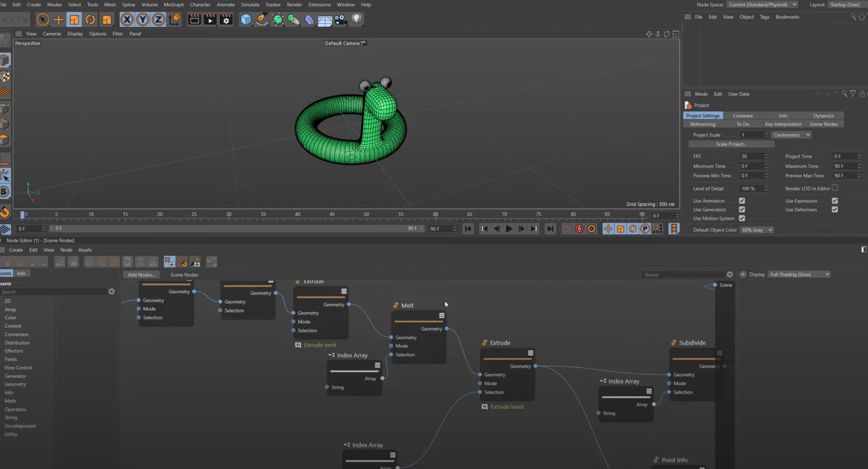Select the Cube primitive icon
Screen dimensions: 868x469
point(246,20)
